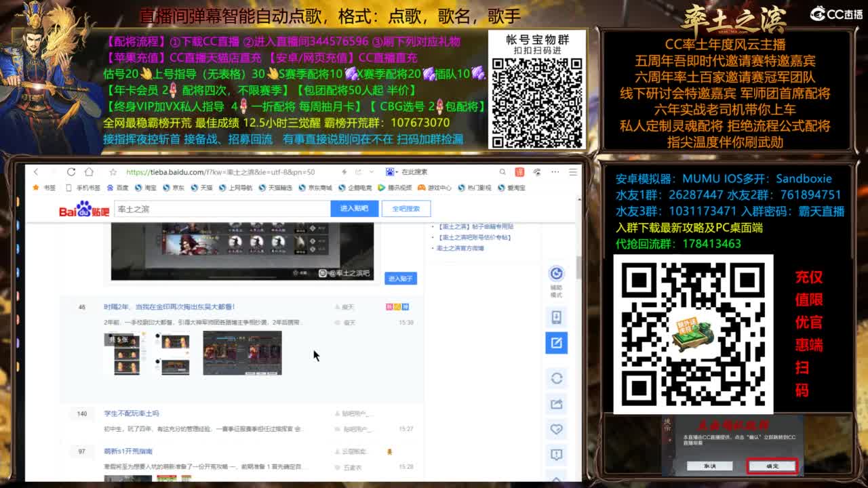Open the 书签 bookmarks folder
Screen dimensions: 868x488
click(x=45, y=188)
